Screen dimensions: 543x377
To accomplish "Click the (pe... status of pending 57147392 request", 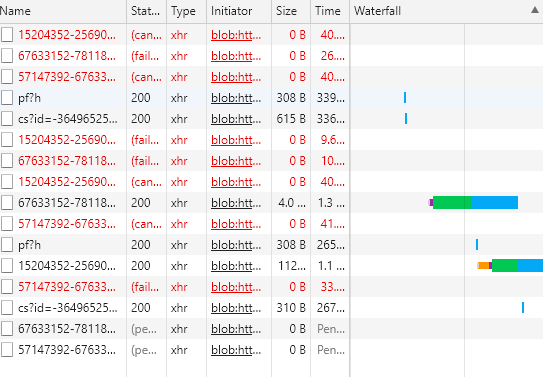I will click(144, 350).
